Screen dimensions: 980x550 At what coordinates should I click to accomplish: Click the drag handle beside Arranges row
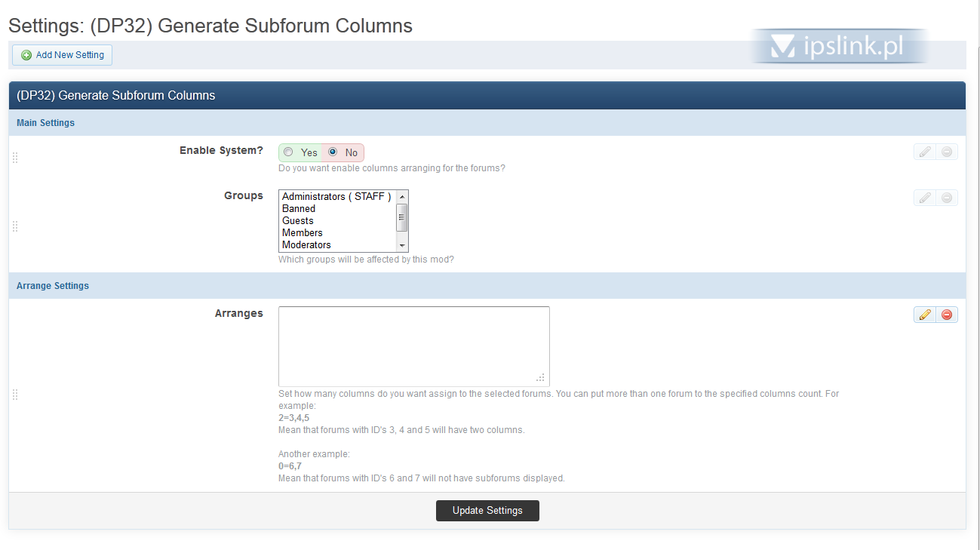[x=15, y=395]
